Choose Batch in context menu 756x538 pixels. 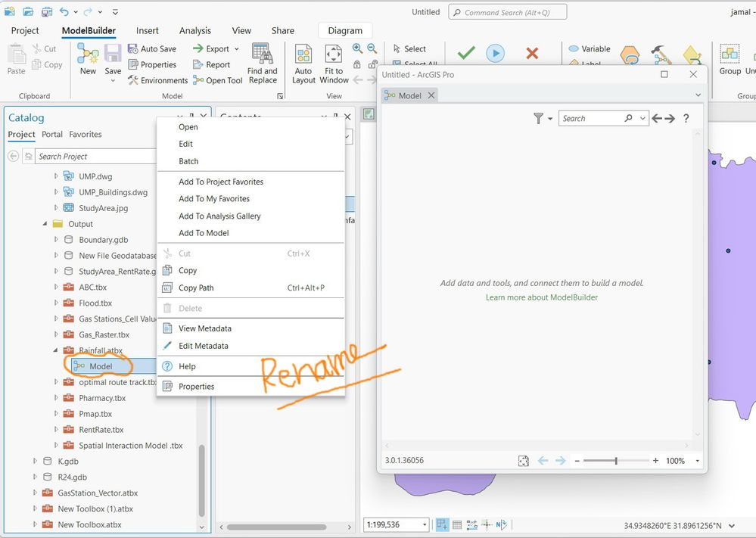(250, 161)
